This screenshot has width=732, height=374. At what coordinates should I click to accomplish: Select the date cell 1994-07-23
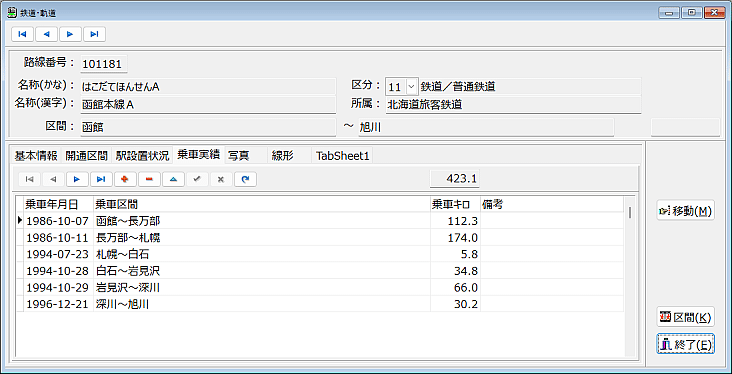click(x=58, y=254)
